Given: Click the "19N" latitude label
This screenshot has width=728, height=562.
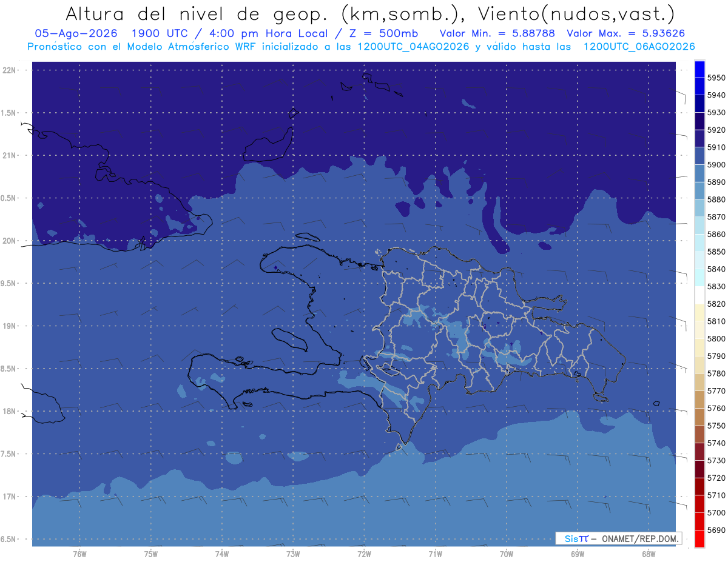Looking at the screenshot, I should point(10,326).
